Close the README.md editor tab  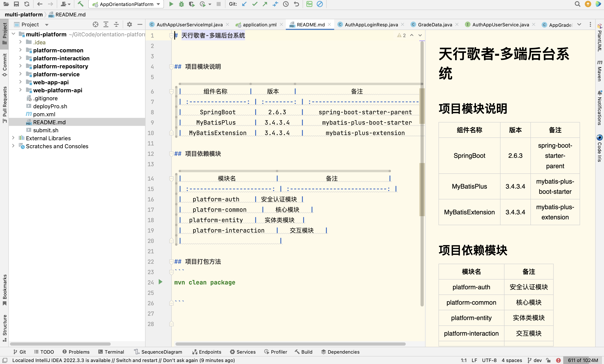(x=329, y=25)
